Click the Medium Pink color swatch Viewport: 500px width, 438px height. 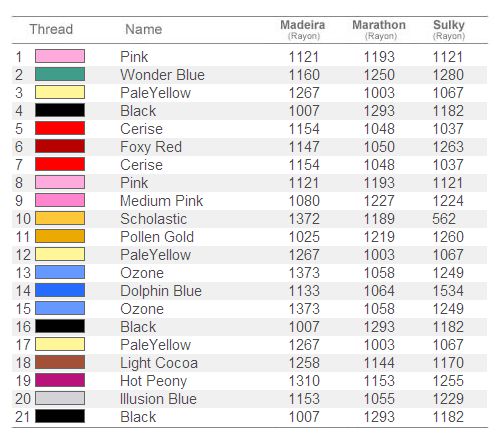click(x=60, y=200)
